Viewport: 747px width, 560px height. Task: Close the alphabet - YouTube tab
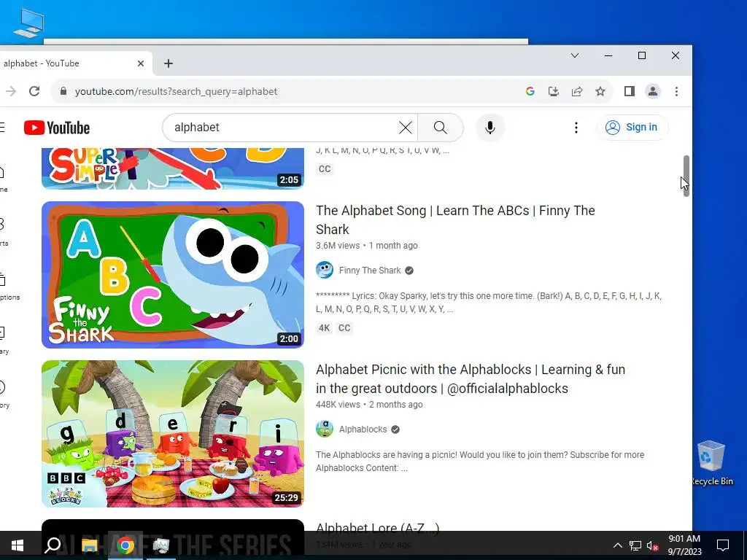click(141, 63)
